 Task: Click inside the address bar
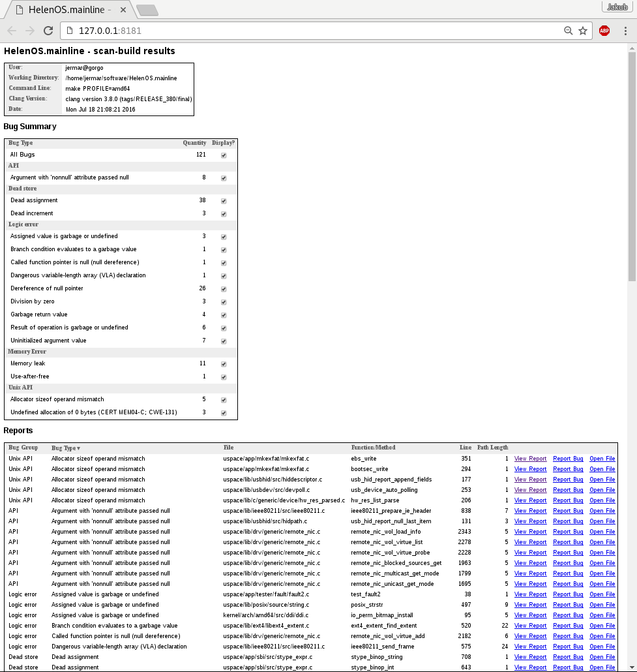pyautogui.click(x=261, y=30)
